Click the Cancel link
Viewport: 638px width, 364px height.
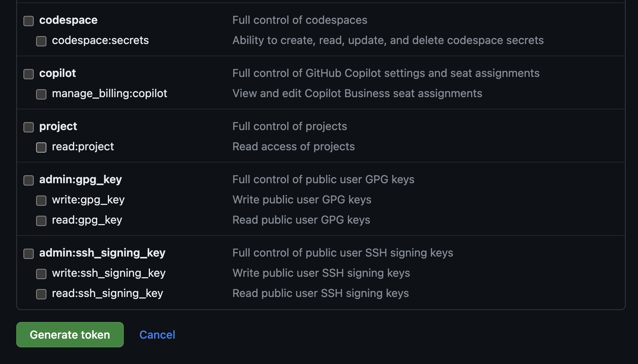tap(157, 335)
